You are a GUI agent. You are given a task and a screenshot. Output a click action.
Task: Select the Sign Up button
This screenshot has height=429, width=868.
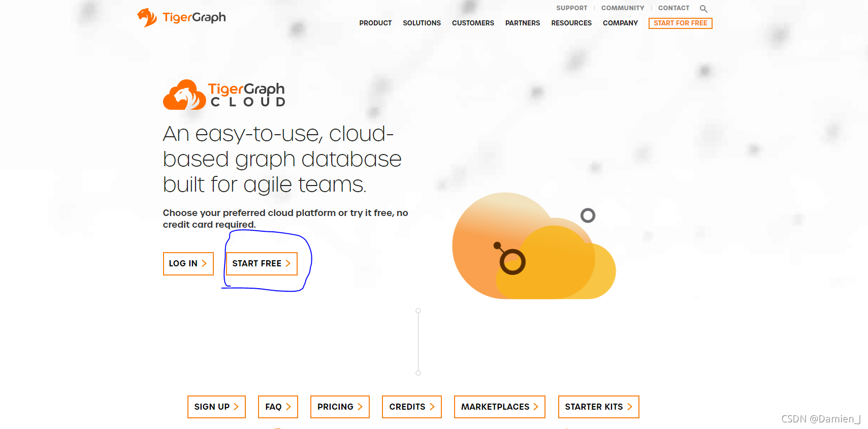[216, 407]
